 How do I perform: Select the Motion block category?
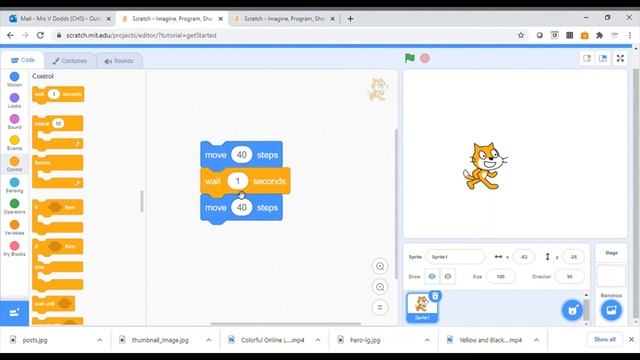point(14,79)
